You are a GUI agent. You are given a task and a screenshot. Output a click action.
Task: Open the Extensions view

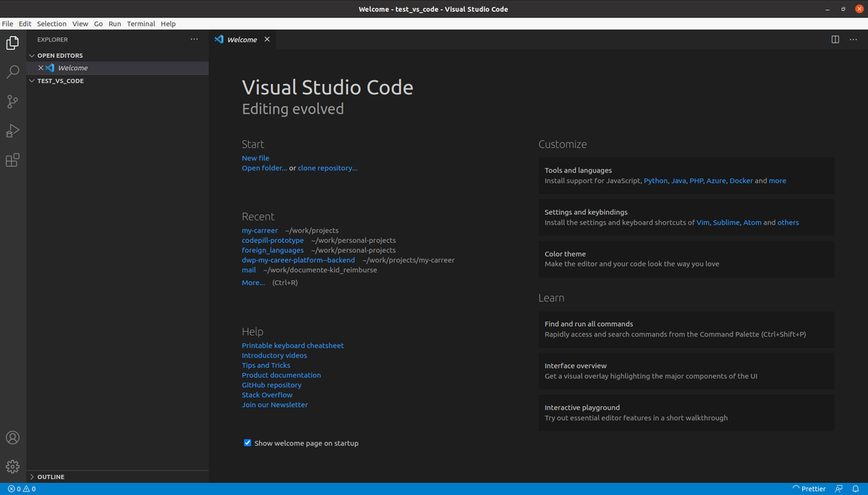coord(12,160)
